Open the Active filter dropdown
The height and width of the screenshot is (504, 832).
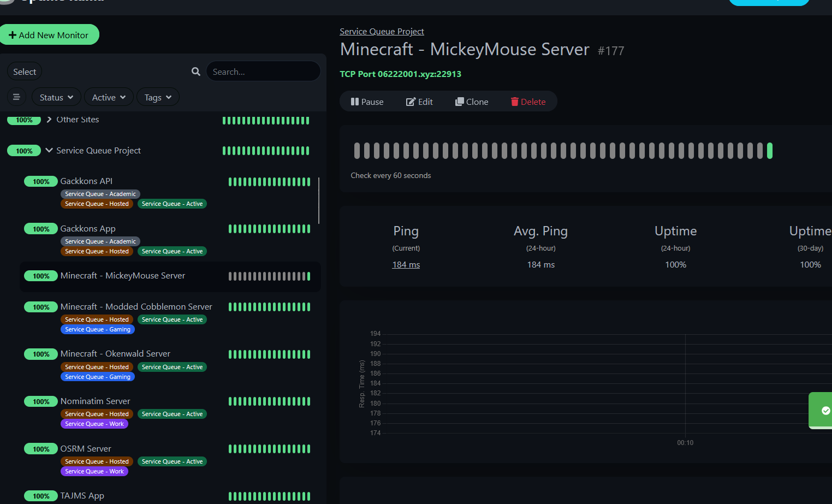click(x=109, y=97)
